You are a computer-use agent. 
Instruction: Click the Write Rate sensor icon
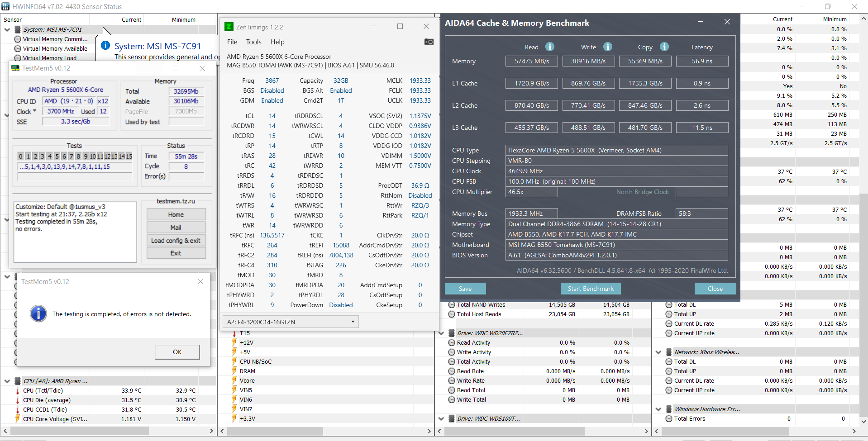coord(452,380)
